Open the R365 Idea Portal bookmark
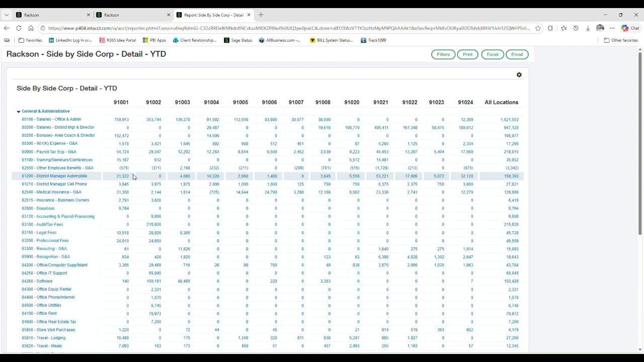This screenshot has width=644, height=362. tap(118, 40)
